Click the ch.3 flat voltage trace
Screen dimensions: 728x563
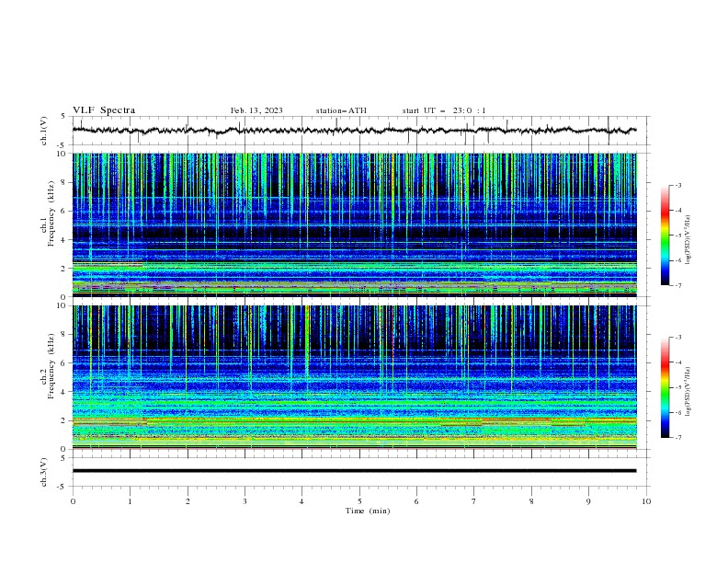point(354,471)
